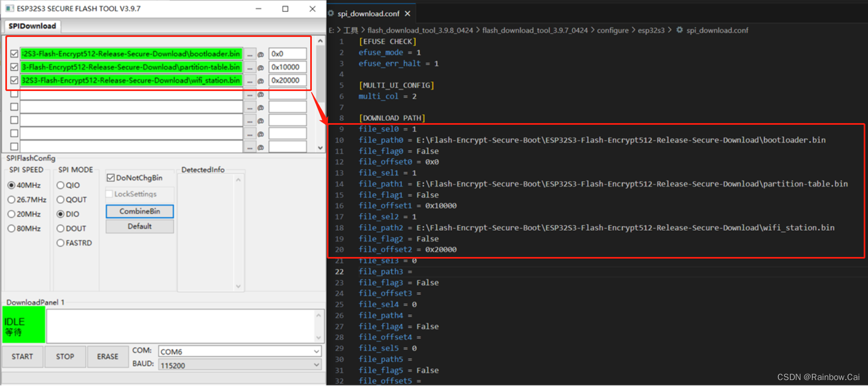
Task: Click the ESP32S3 flash tool title icon
Action: [x=10, y=9]
